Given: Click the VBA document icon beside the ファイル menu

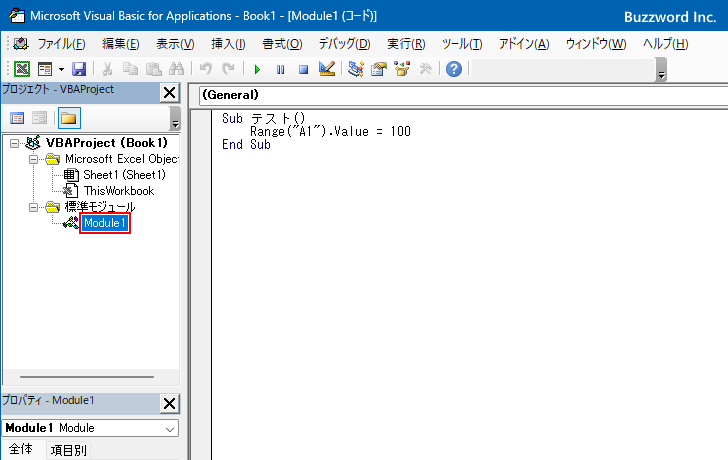Looking at the screenshot, I should pyautogui.click(x=20, y=44).
